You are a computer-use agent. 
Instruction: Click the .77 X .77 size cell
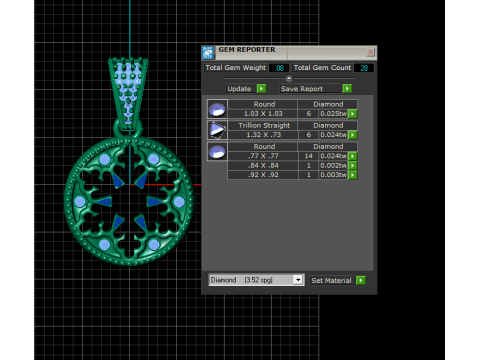[x=263, y=156]
